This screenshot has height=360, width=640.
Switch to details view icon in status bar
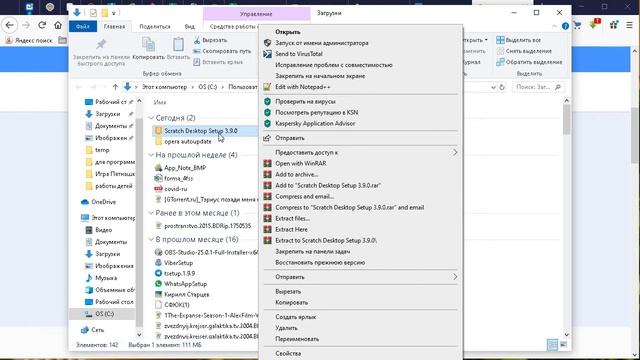pos(552,345)
